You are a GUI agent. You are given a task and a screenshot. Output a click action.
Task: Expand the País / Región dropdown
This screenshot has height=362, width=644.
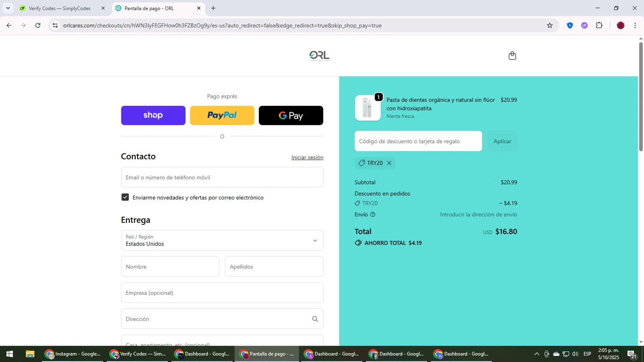pyautogui.click(x=222, y=240)
